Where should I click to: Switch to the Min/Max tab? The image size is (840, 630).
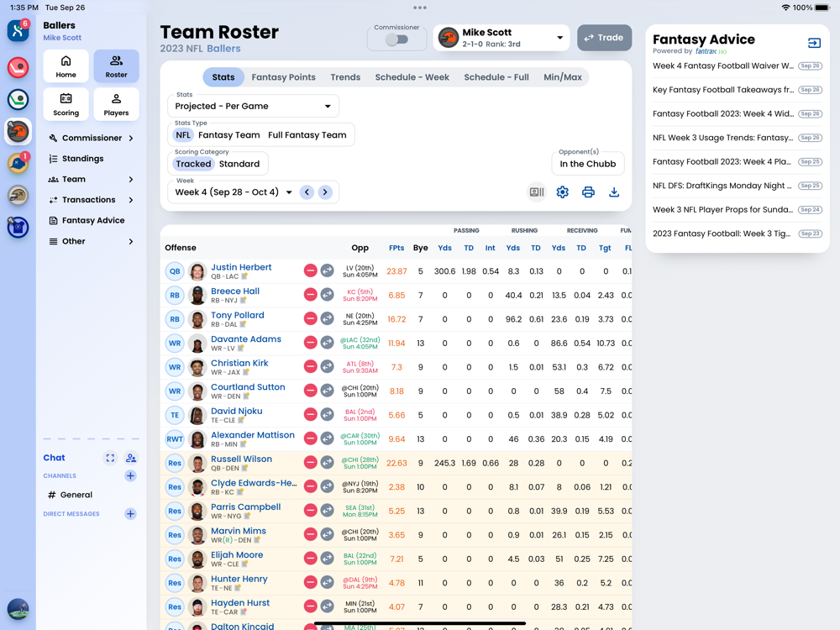(563, 77)
